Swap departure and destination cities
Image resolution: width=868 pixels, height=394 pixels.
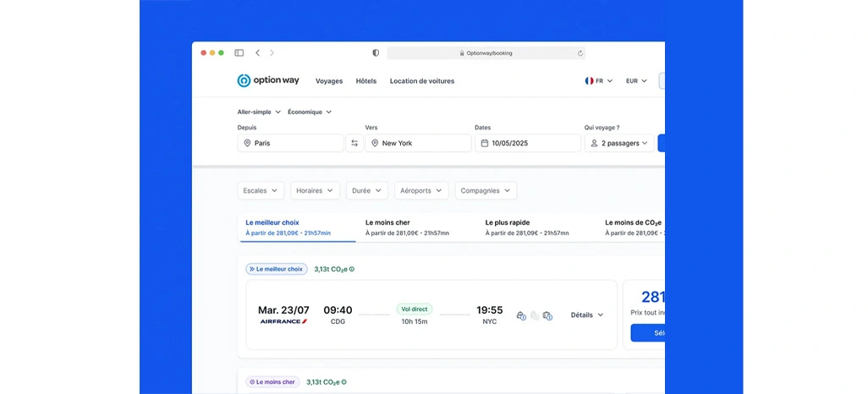coord(354,143)
